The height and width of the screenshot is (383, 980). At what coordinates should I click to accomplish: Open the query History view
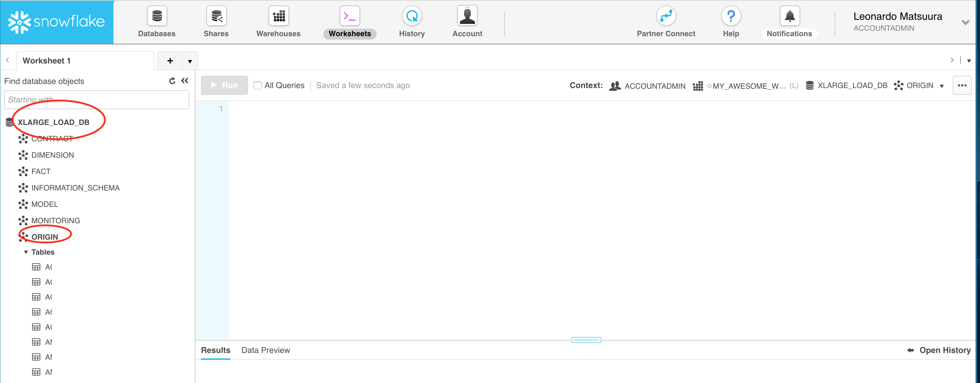click(412, 21)
